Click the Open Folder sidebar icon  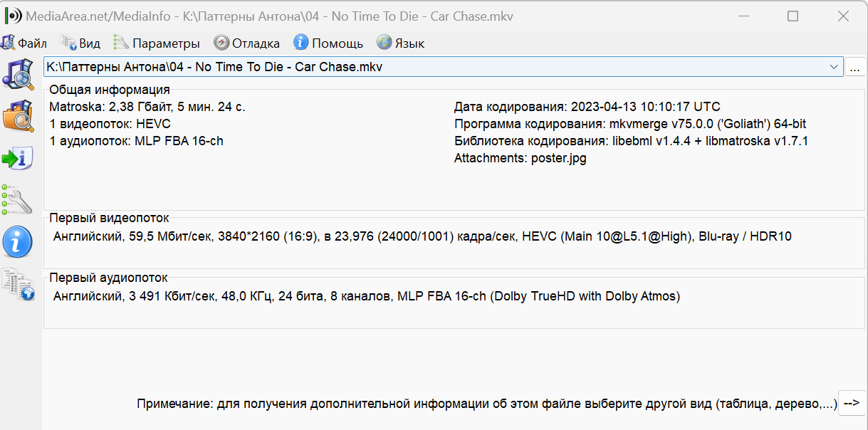coord(19,116)
